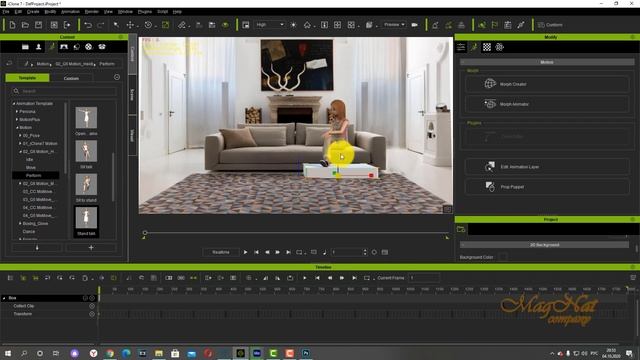Click the Morph Creator button
This screenshot has width=640, height=360.
547,84
